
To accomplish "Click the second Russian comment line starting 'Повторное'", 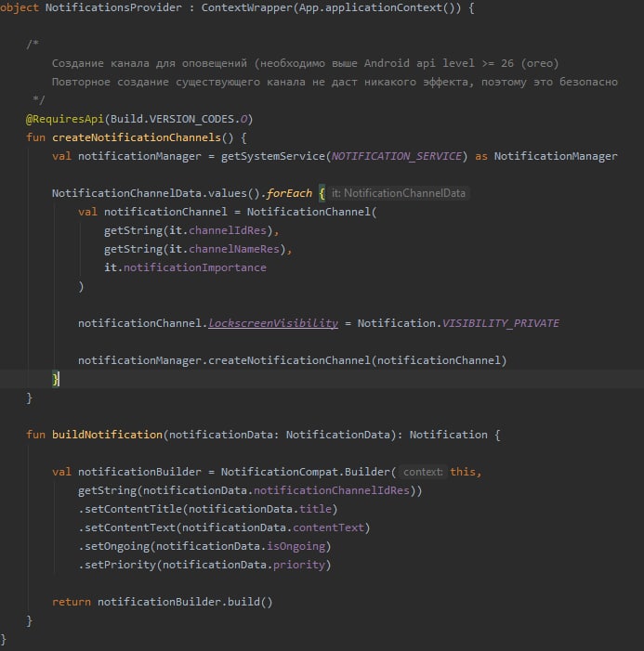I will [x=335, y=82].
